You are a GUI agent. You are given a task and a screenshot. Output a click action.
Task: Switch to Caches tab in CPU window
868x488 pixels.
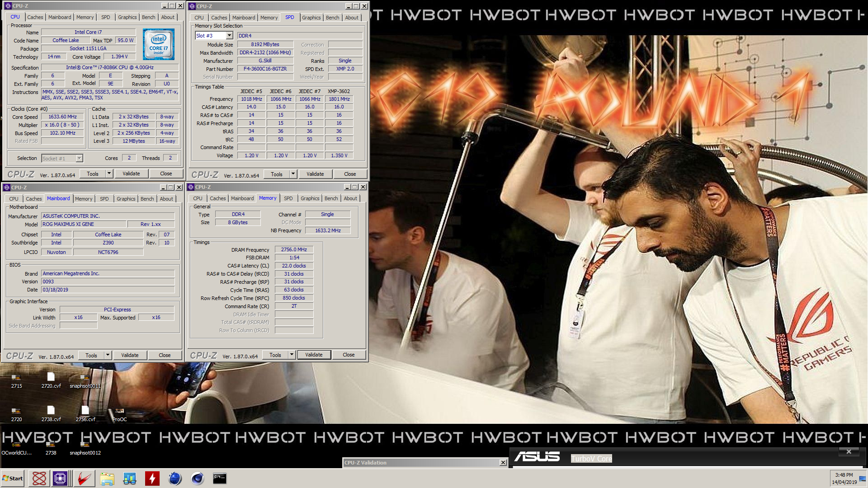(x=35, y=17)
